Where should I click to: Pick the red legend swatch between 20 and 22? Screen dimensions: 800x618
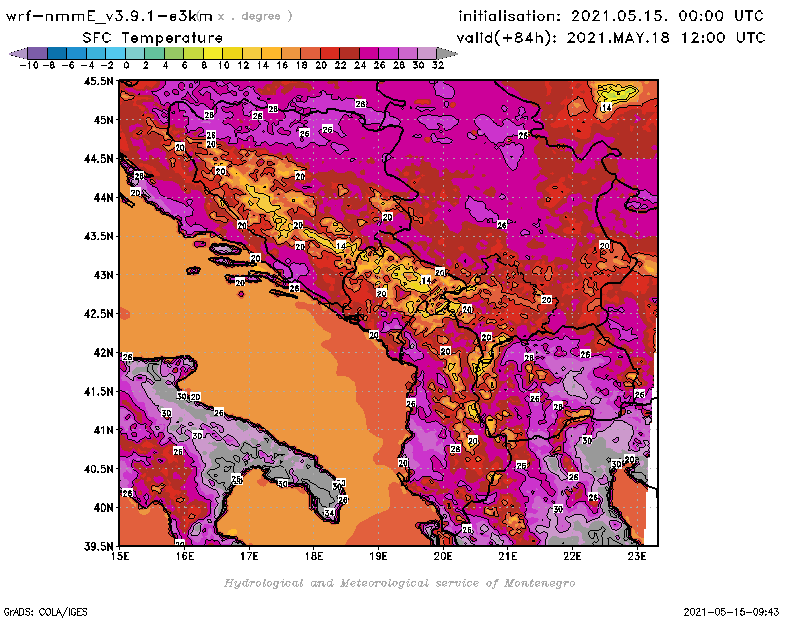point(330,53)
